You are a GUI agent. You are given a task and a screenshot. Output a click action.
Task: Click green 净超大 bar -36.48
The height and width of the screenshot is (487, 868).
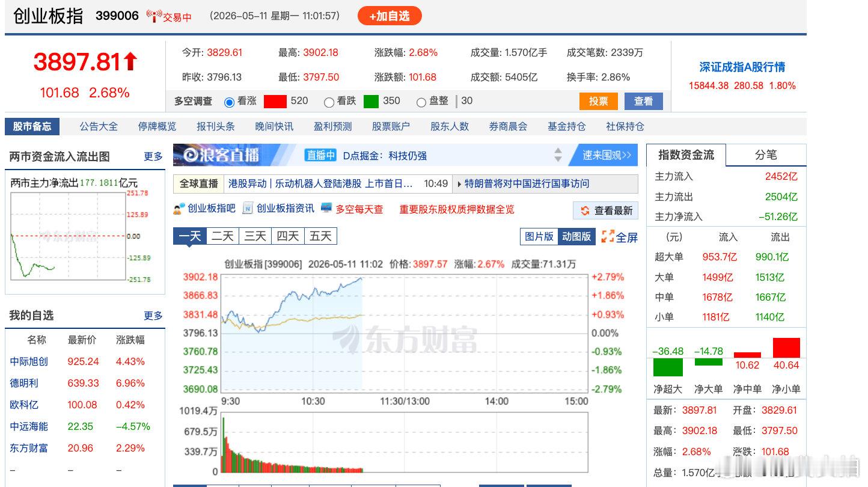pos(668,367)
